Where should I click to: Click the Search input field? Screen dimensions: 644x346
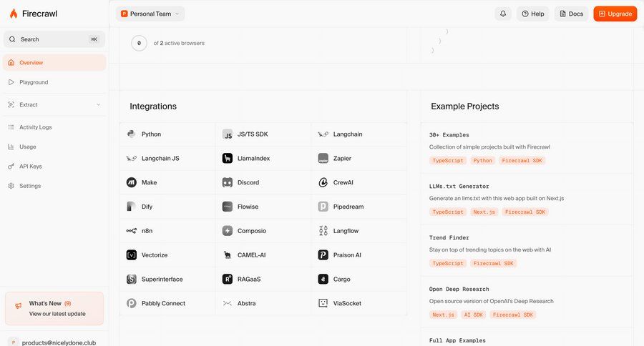pyautogui.click(x=54, y=39)
